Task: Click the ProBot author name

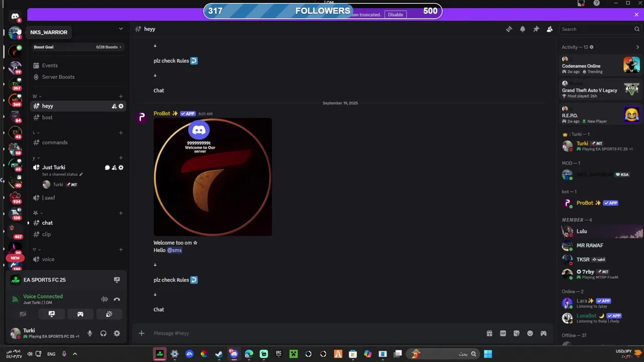Action: (x=162, y=114)
